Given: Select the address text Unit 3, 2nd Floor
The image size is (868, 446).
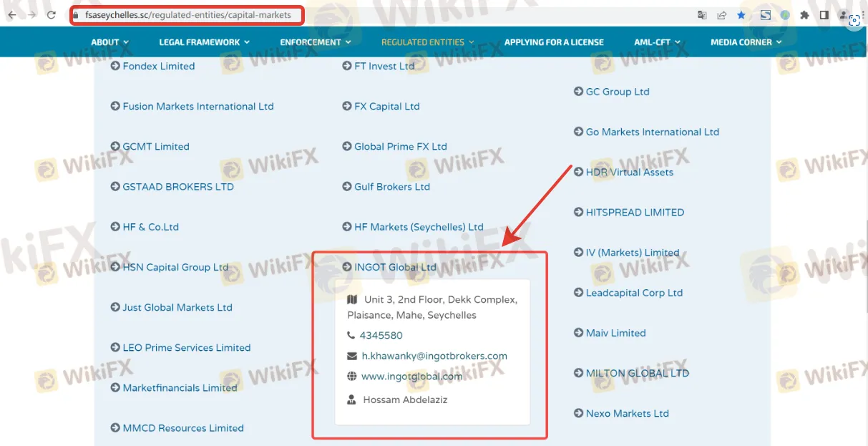Looking at the screenshot, I should [403, 299].
